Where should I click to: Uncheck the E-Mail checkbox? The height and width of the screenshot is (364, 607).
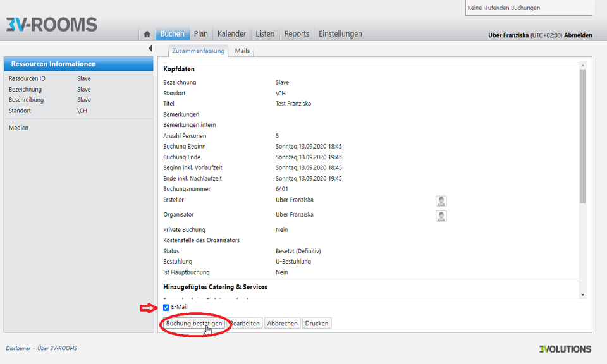coord(166,308)
